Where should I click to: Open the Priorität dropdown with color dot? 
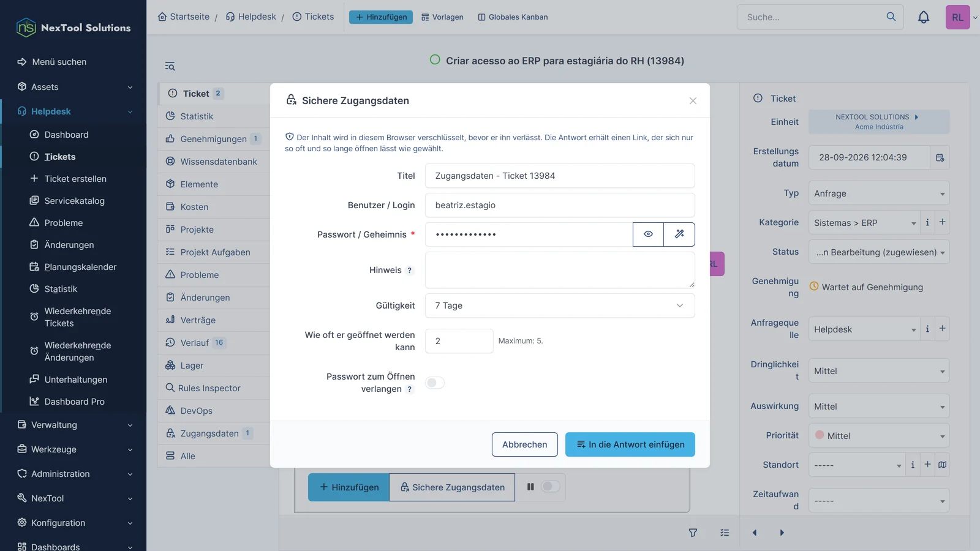coord(879,436)
